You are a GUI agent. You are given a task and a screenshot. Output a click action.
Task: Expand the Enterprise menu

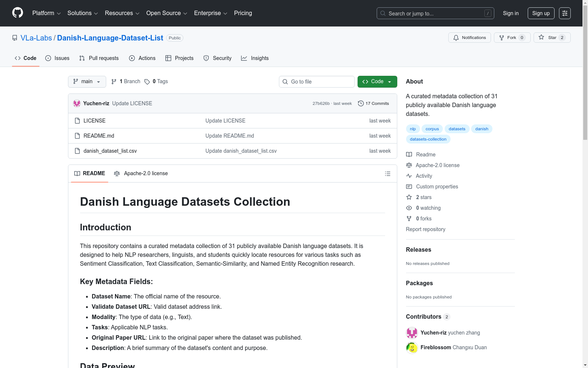tap(211, 13)
